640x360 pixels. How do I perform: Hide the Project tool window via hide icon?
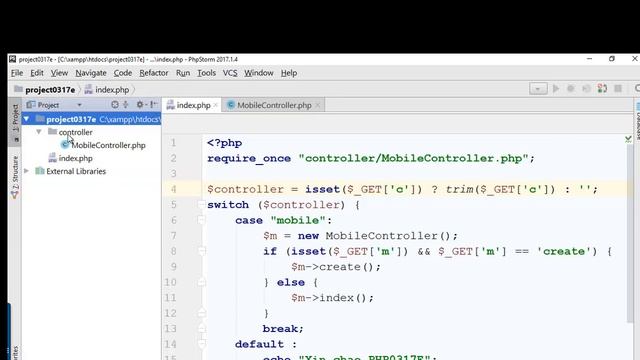[x=154, y=105]
